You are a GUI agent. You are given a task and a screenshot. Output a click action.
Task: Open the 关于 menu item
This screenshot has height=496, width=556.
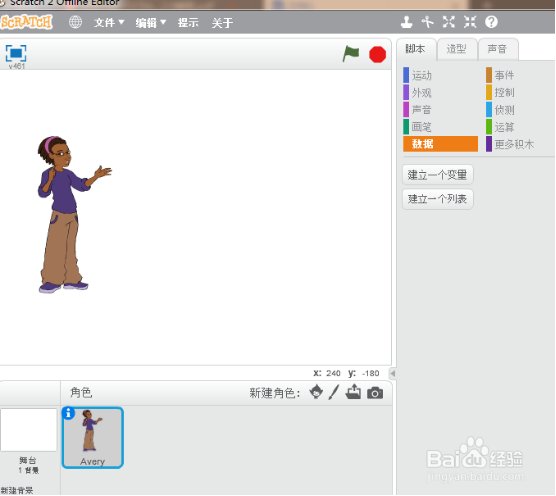click(222, 23)
